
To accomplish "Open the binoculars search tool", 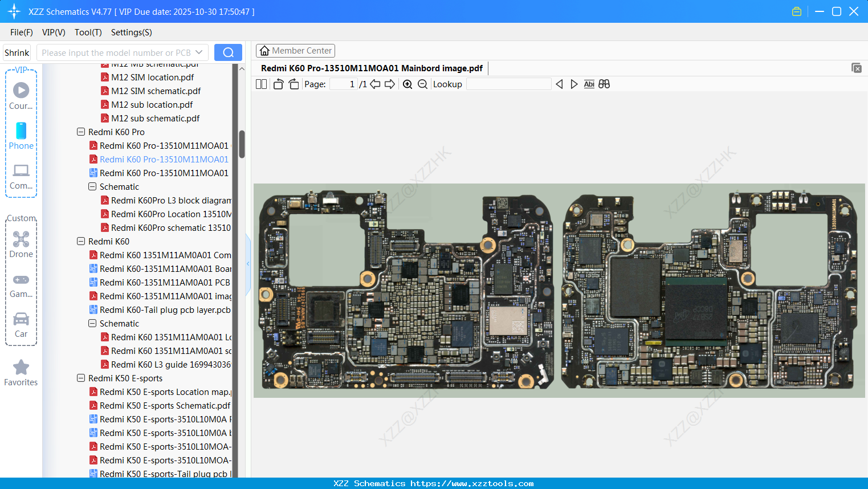I will pos(604,84).
